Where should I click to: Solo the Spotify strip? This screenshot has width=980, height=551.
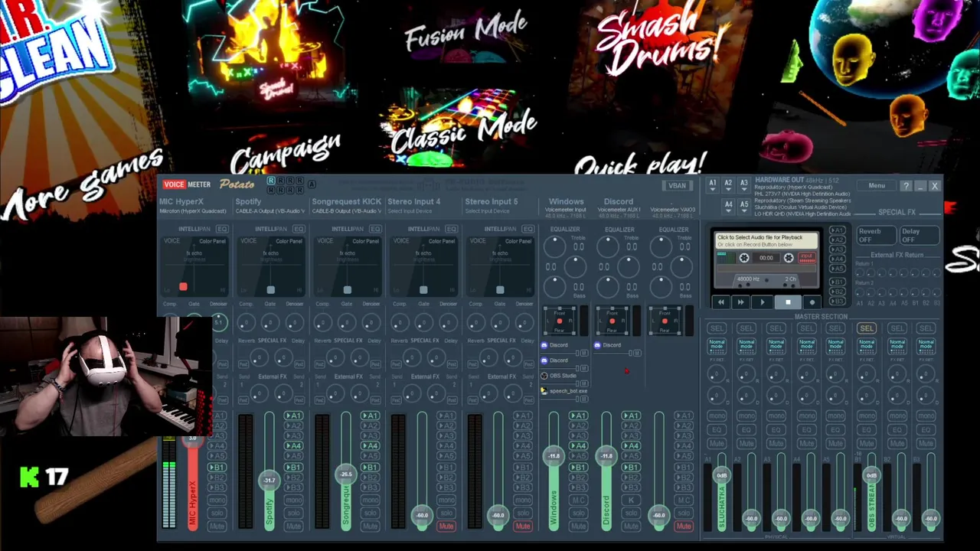293,513
